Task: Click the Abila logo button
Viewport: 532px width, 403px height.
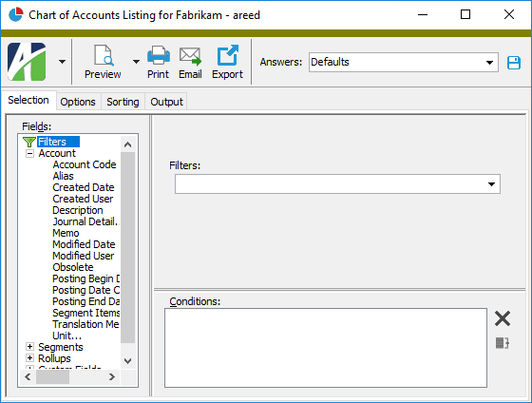Action: pos(27,62)
